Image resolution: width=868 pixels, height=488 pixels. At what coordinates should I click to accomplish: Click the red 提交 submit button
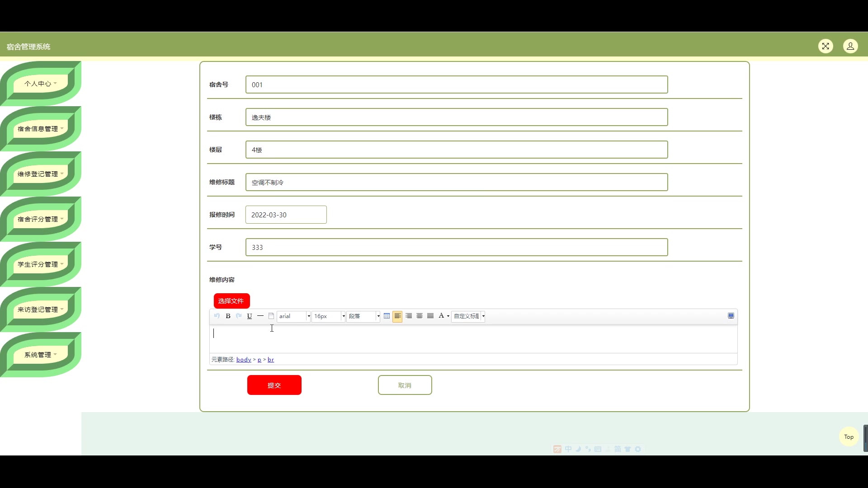(x=274, y=385)
